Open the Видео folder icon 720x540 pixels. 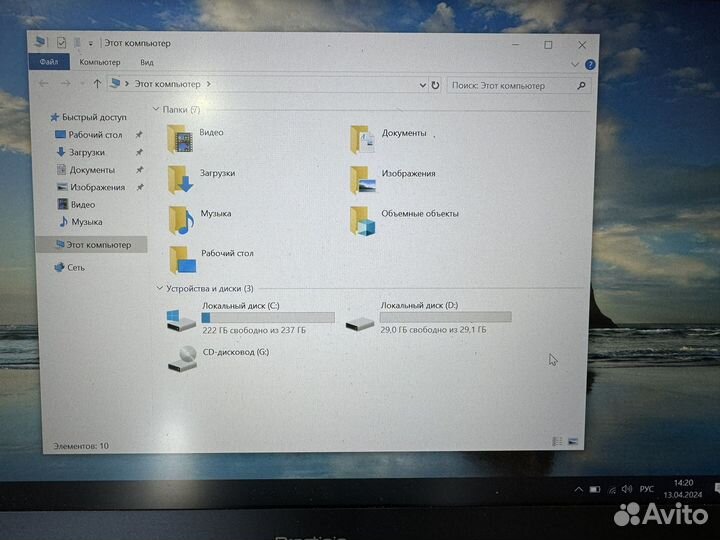180,139
